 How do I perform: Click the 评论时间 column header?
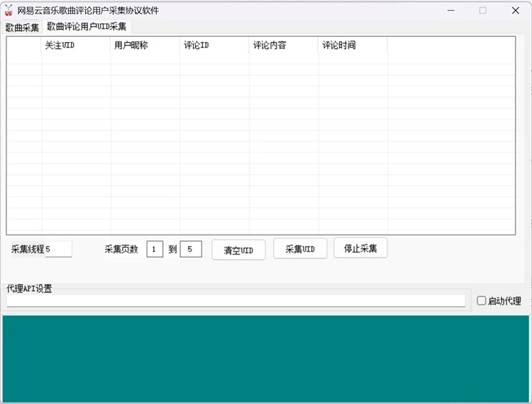[353, 45]
